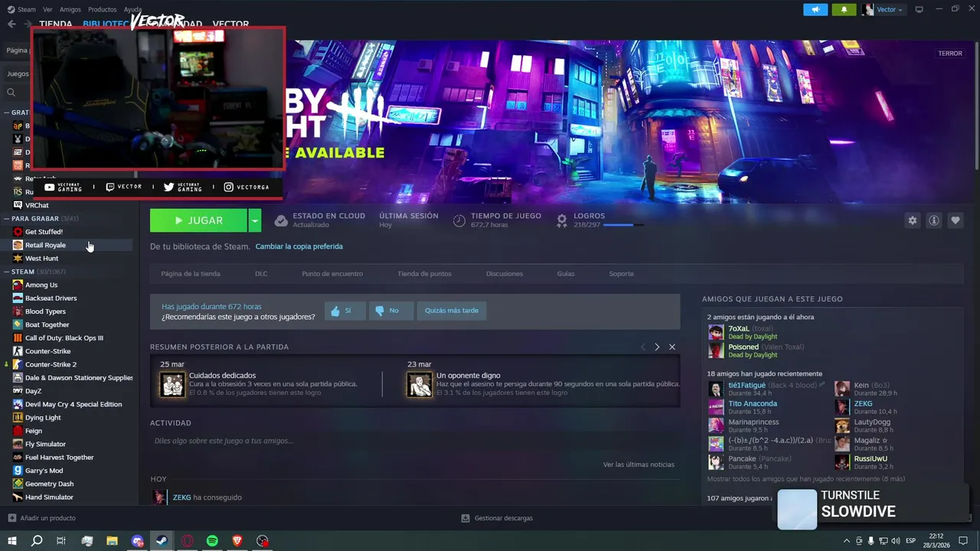Open Garry's Mod library entry
Viewport: 980px width, 551px height.
pos(44,471)
